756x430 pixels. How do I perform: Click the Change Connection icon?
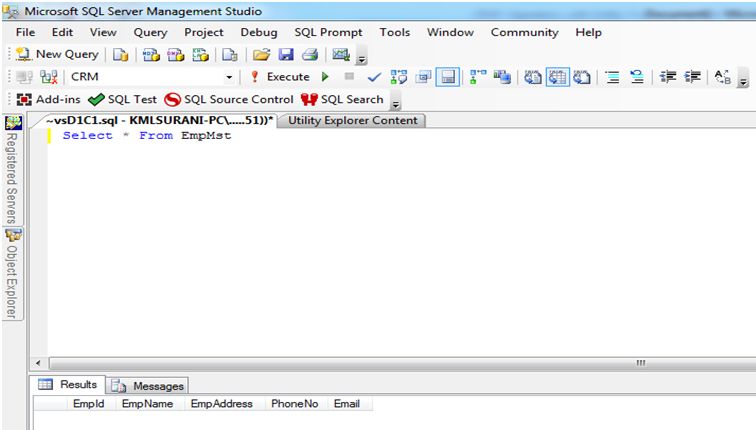[x=49, y=77]
